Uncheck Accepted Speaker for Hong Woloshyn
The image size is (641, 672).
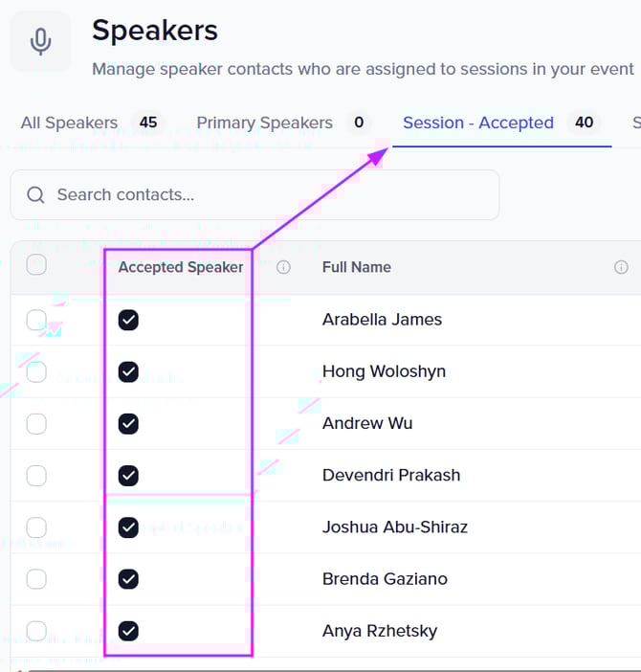tap(128, 371)
